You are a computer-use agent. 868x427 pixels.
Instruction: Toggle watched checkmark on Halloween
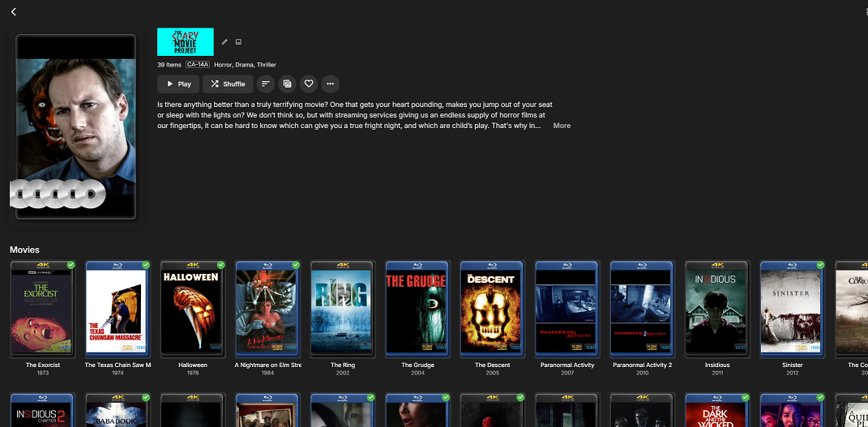tap(221, 265)
